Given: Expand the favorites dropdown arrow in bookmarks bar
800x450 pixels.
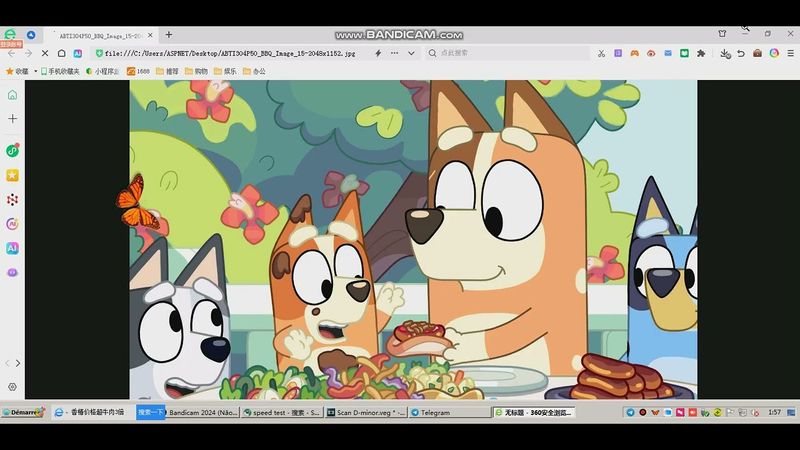Looking at the screenshot, I should click(33, 71).
